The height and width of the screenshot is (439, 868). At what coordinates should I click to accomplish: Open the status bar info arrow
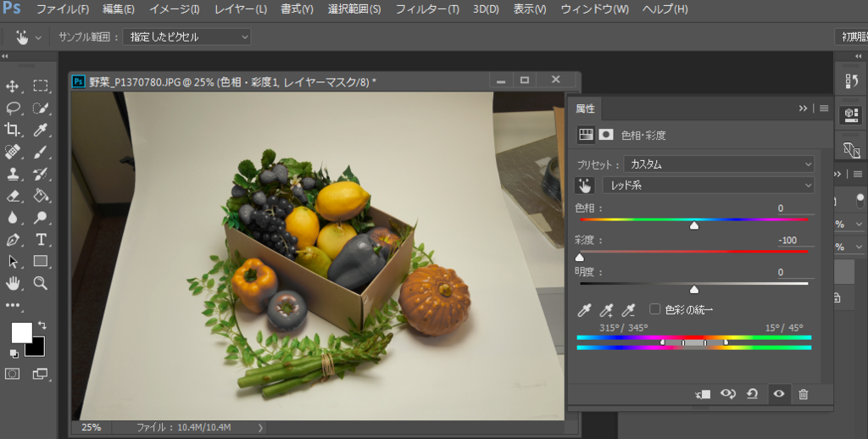(260, 427)
